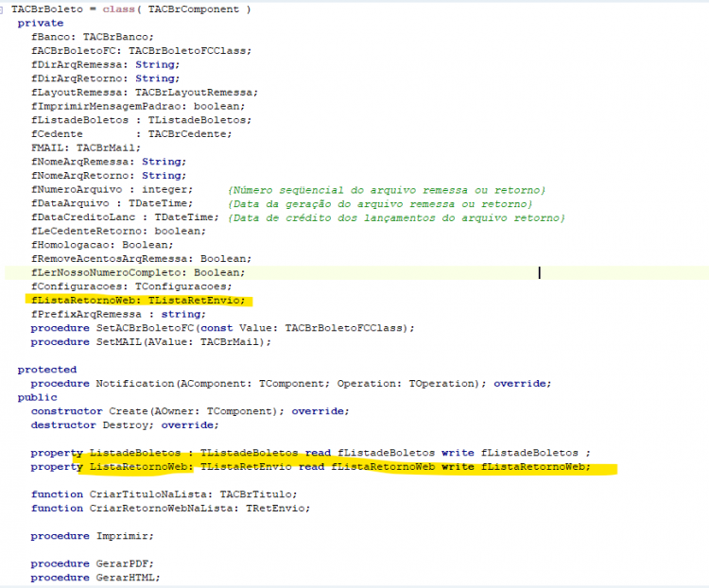Viewport: 709px width, 588px height.
Task: Click 'fNomeArqRetorno: String;' line
Action: [x=109, y=176]
